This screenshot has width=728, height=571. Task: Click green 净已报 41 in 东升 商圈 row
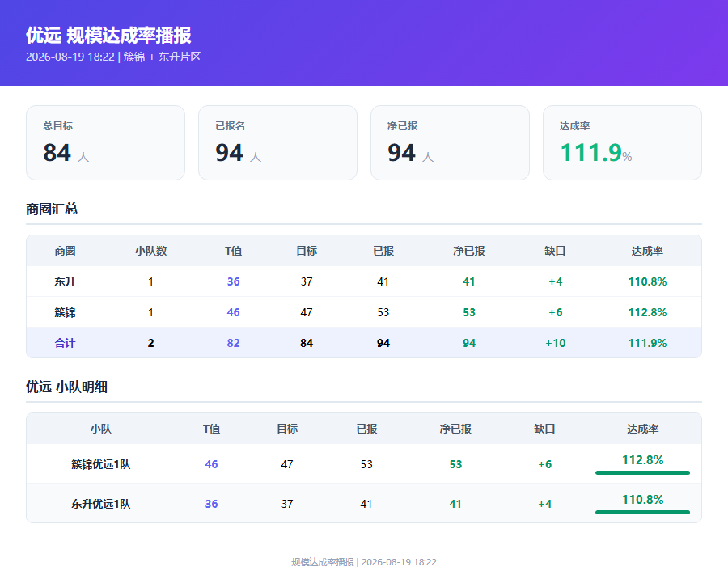coord(469,281)
